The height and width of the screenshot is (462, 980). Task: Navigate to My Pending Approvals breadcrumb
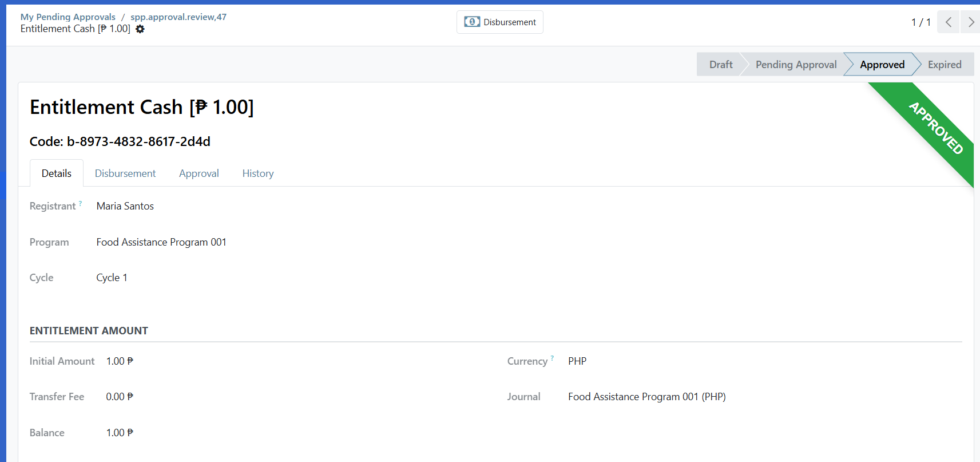coord(68,17)
